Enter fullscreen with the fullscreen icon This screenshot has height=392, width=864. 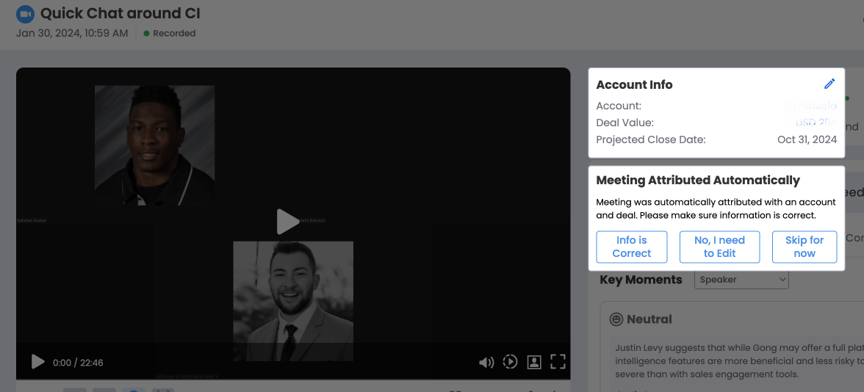(558, 362)
